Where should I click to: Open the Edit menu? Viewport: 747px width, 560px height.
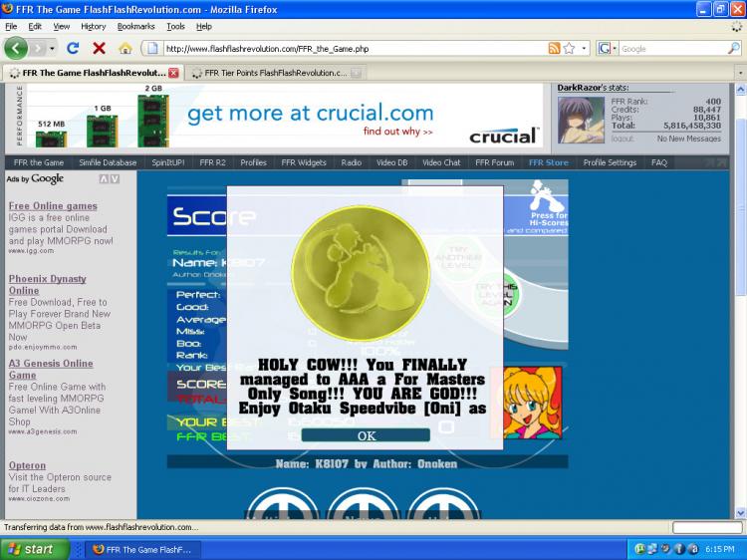35,26
